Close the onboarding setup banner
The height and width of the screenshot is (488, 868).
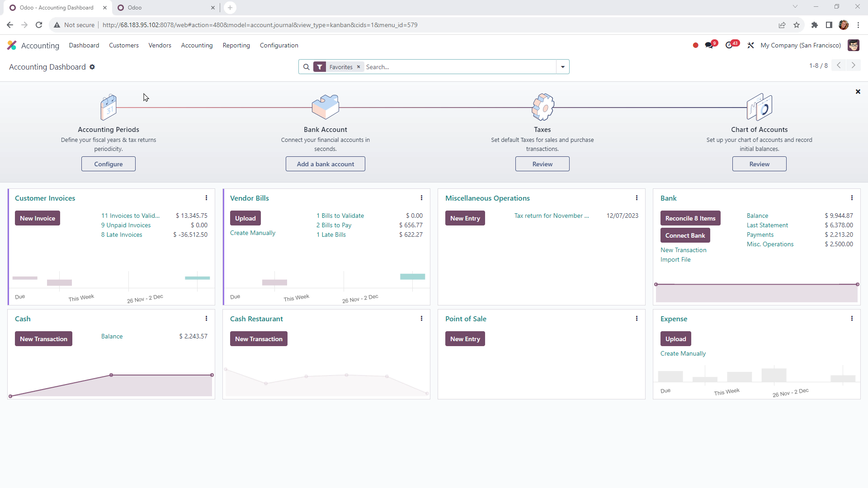point(858,92)
